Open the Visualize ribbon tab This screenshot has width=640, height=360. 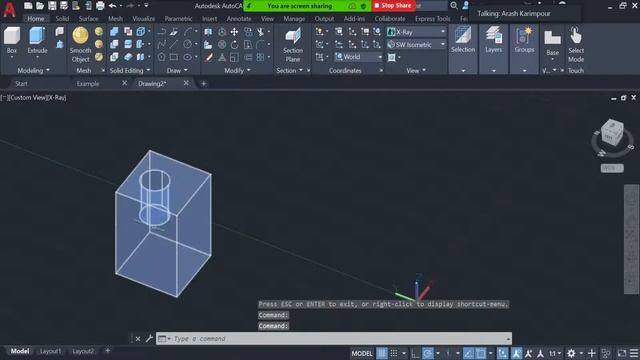coord(143,18)
